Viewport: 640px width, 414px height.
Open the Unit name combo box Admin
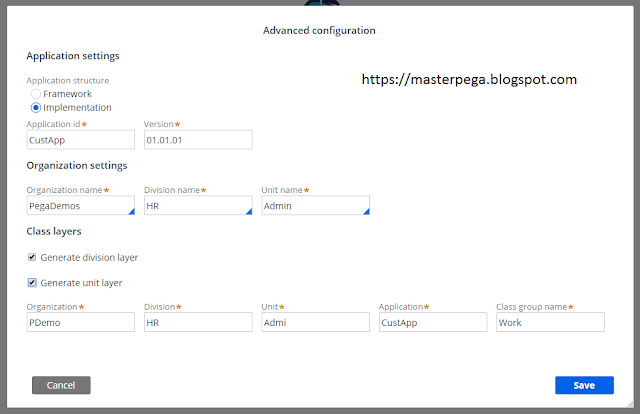316,205
